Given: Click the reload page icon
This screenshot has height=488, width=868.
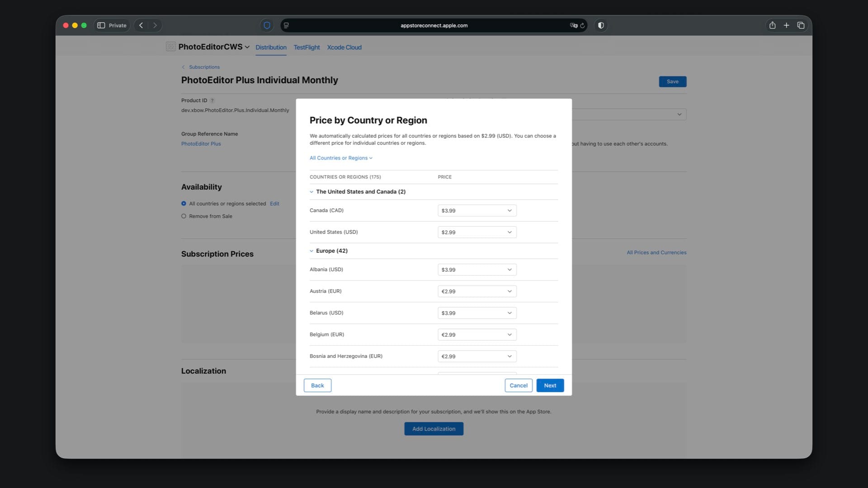Looking at the screenshot, I should [x=583, y=26].
